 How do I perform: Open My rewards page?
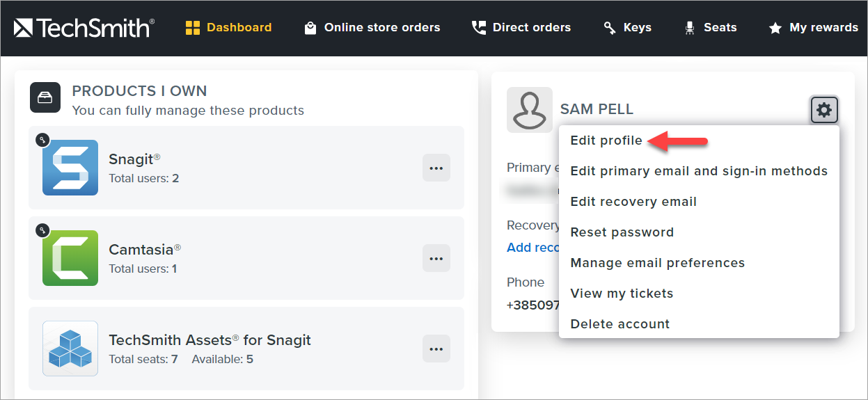point(813,28)
